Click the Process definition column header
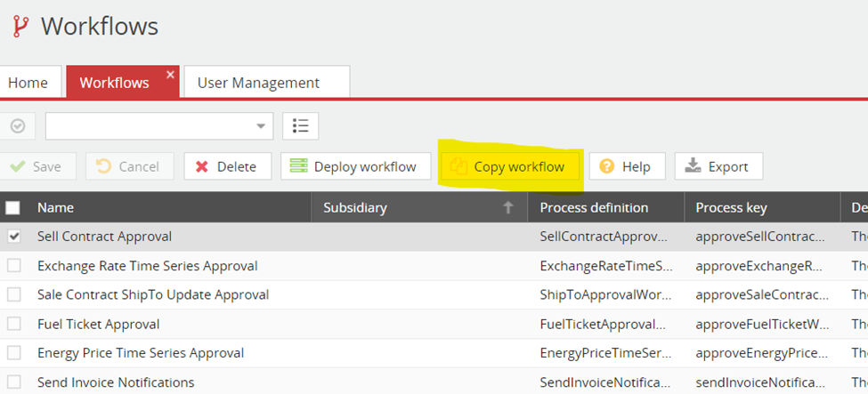 594,207
